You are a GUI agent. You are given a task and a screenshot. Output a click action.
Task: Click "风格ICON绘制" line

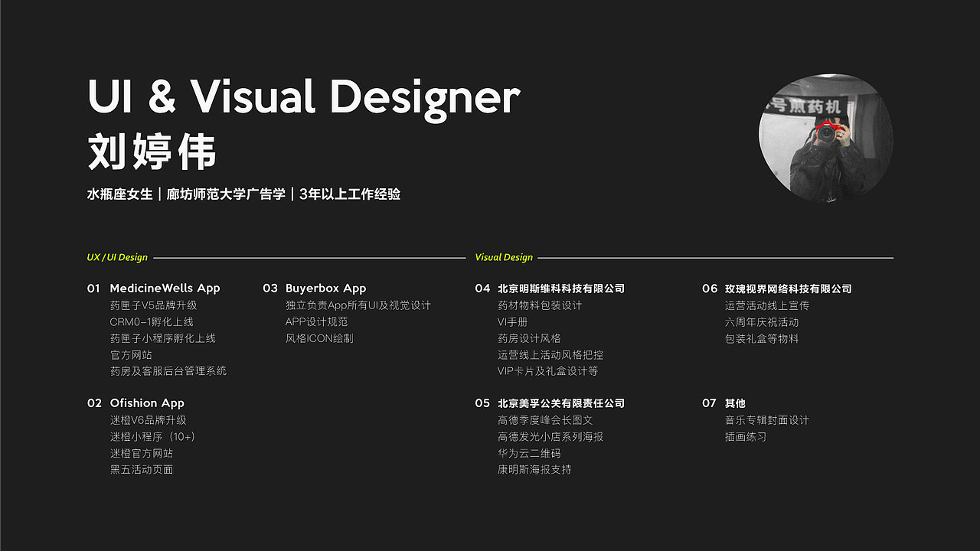(319, 338)
